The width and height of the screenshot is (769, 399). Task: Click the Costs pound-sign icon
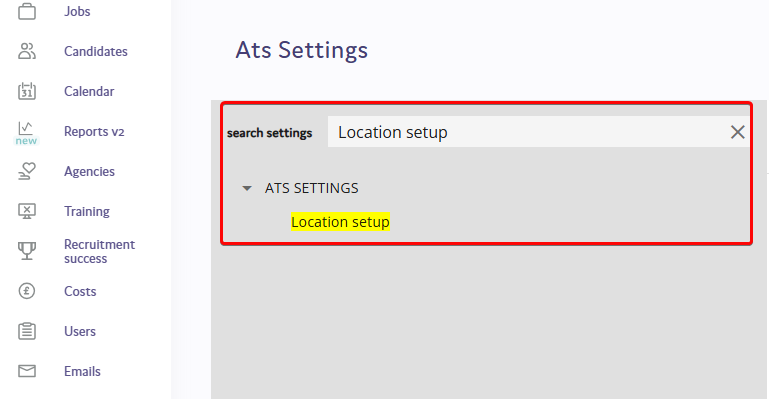pyautogui.click(x=27, y=291)
